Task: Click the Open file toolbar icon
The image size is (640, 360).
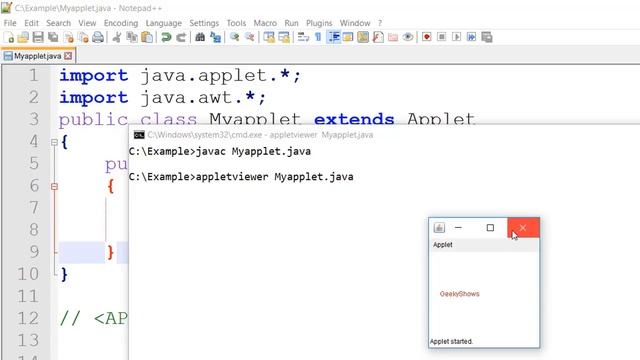Action: click(23, 38)
